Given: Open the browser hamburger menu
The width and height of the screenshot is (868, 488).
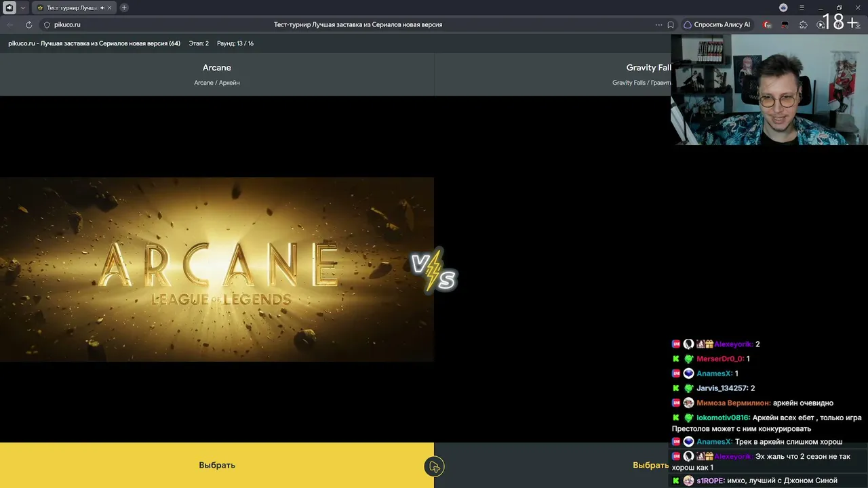Looking at the screenshot, I should click(x=802, y=7).
